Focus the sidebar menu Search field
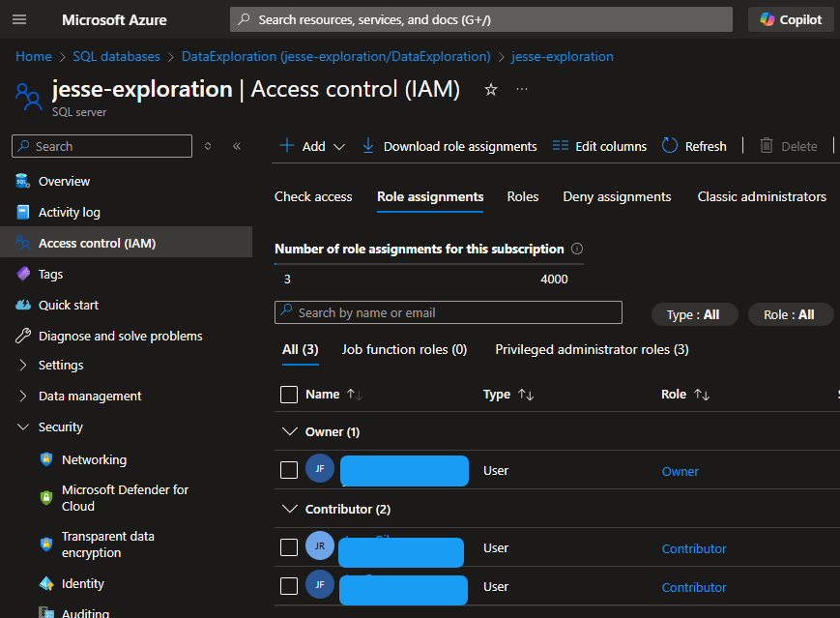 pos(101,146)
